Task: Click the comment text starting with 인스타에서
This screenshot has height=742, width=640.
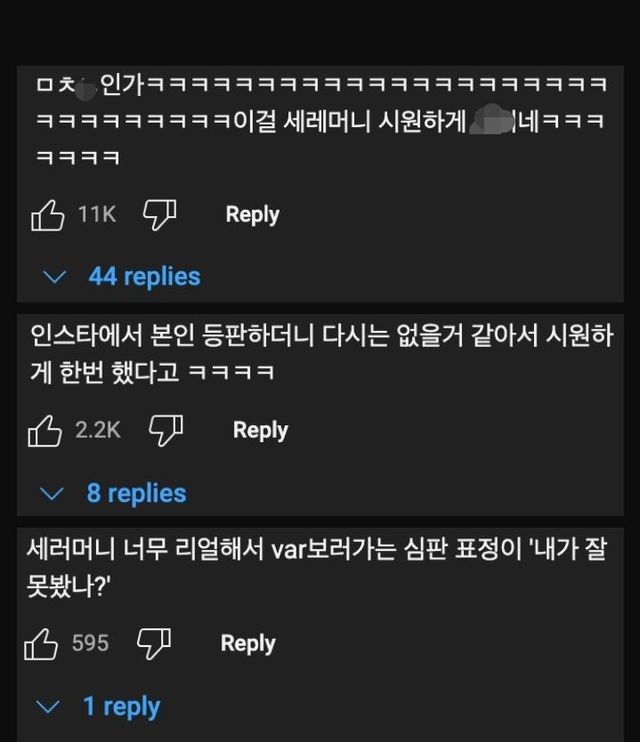Action: [320, 354]
